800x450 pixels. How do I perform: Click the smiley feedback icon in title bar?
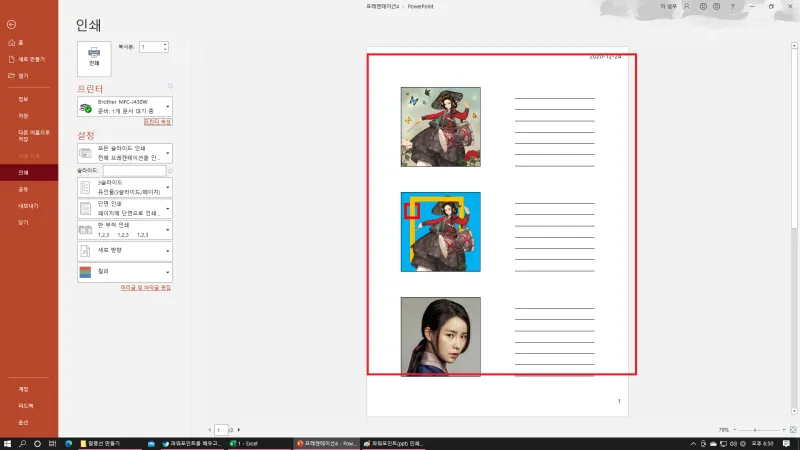pos(703,7)
